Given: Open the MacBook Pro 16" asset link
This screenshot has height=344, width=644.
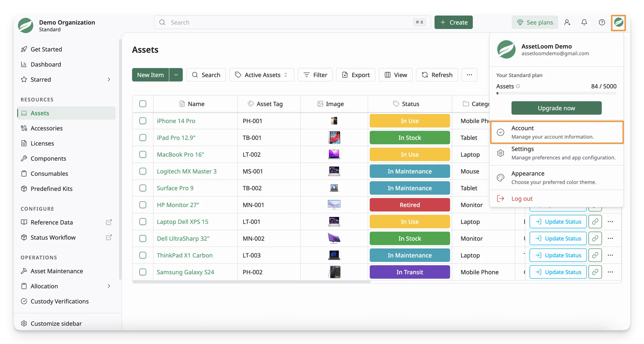Looking at the screenshot, I should 180,154.
